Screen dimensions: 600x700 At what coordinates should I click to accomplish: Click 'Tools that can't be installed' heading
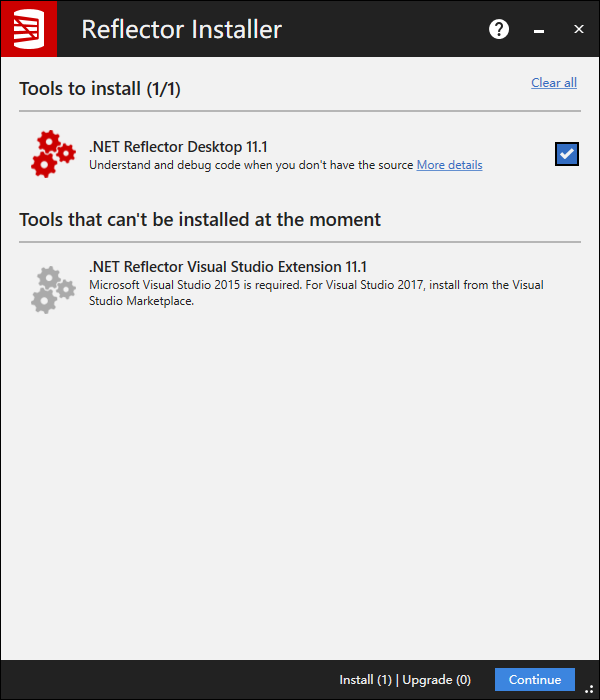coord(200,219)
